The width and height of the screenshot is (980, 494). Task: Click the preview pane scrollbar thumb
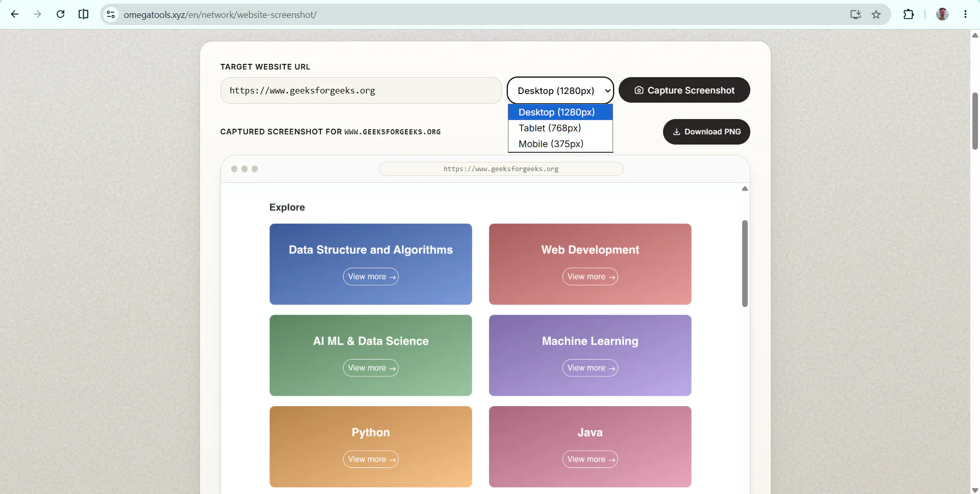745,264
